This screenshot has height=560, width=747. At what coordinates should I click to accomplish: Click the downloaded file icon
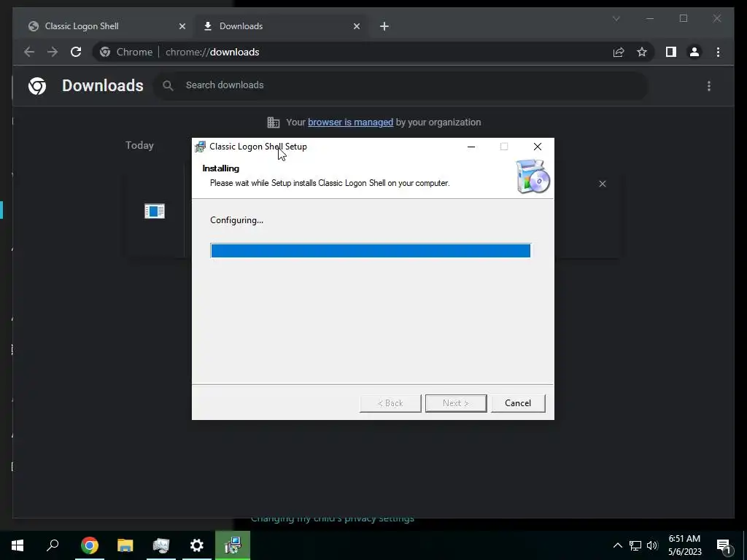(155, 211)
